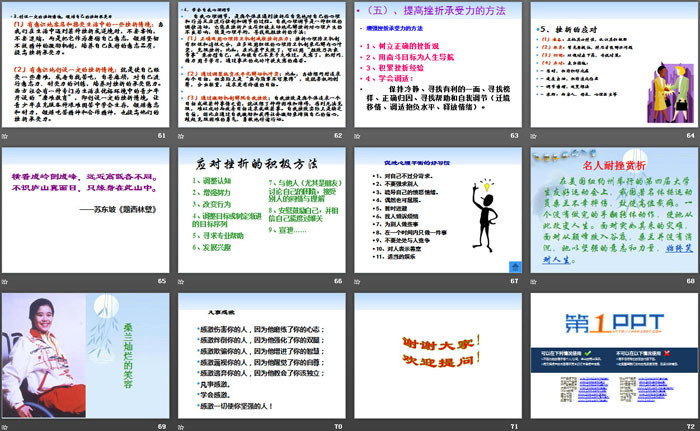
Task: Click slide number label 67
Action: 514,281
